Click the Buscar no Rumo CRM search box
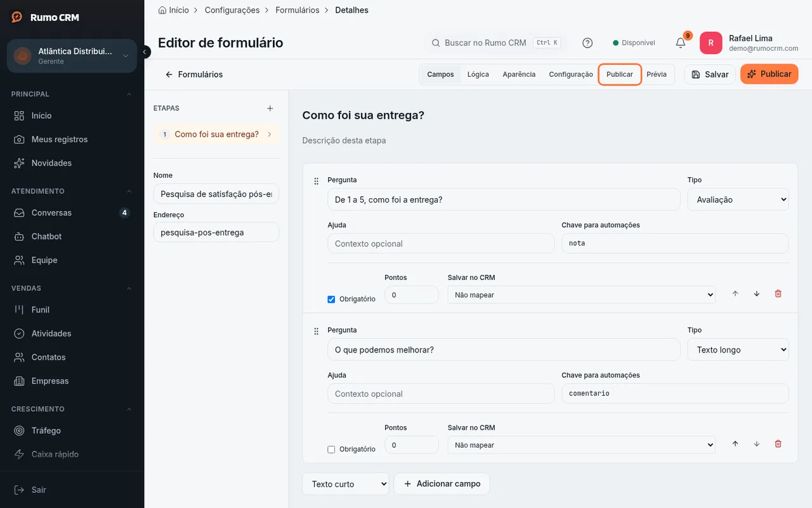812x508 pixels. tap(495, 43)
